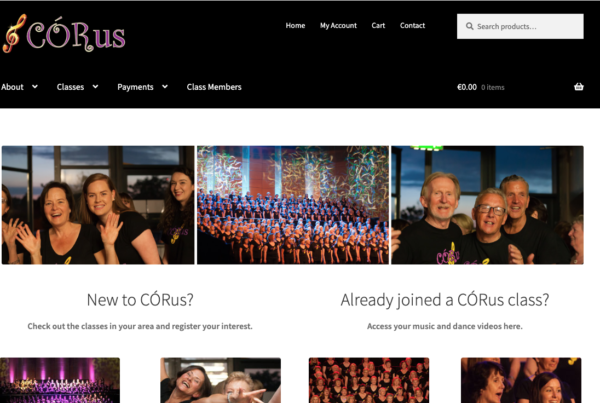600x403 pixels.
Task: Click the €0.00 cart total
Action: pyautogui.click(x=467, y=87)
